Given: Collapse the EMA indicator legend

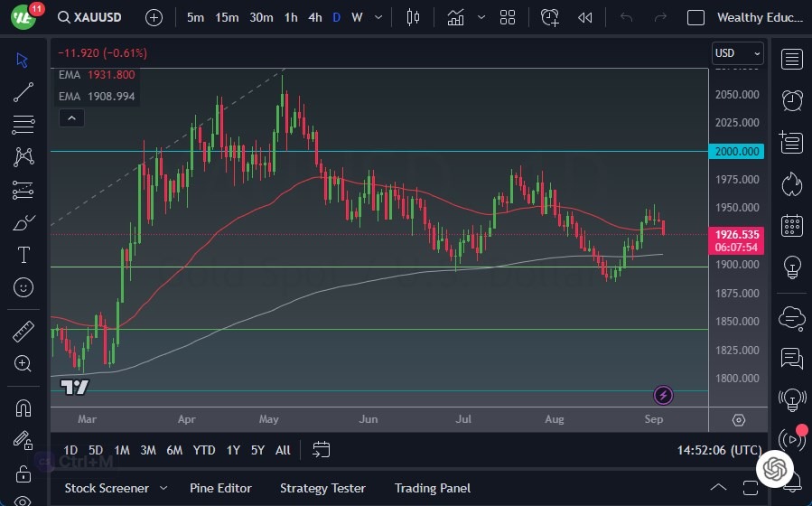Looking at the screenshot, I should [x=71, y=117].
